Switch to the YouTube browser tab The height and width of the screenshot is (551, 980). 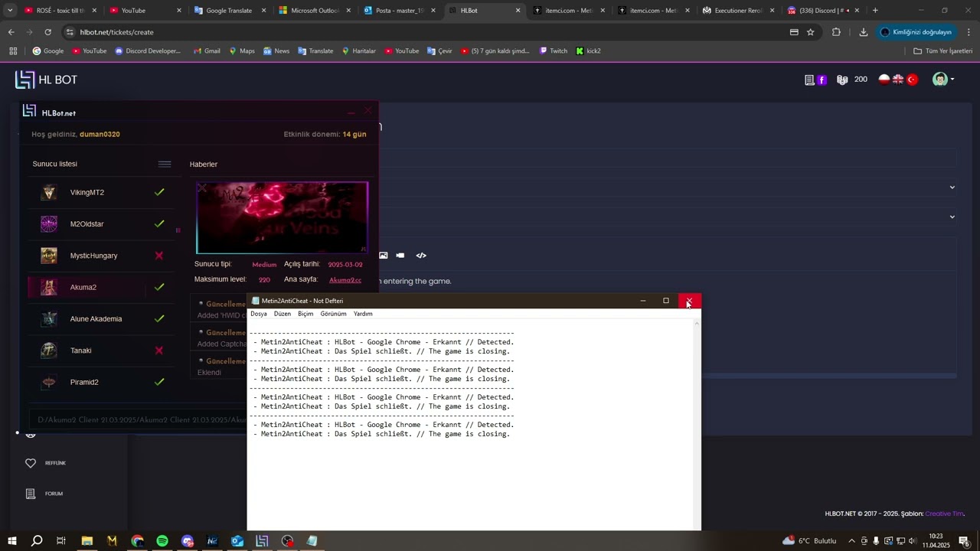point(145,11)
